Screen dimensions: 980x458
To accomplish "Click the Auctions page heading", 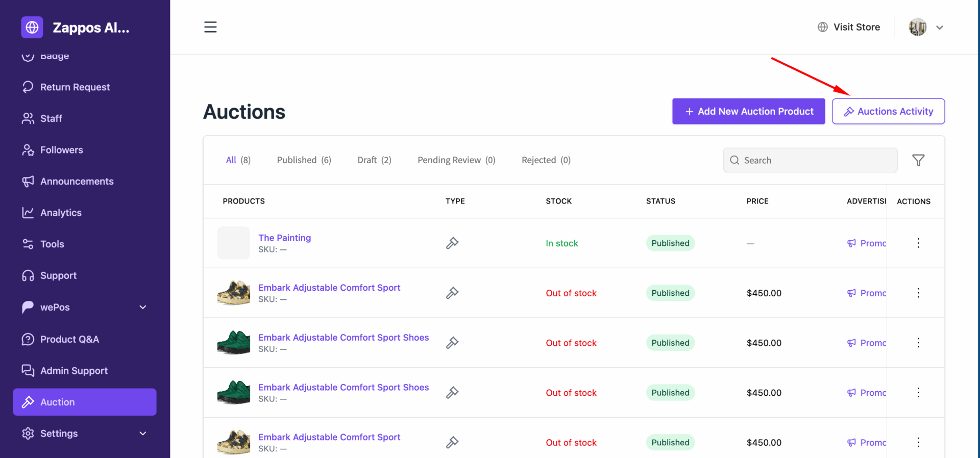I will (244, 112).
